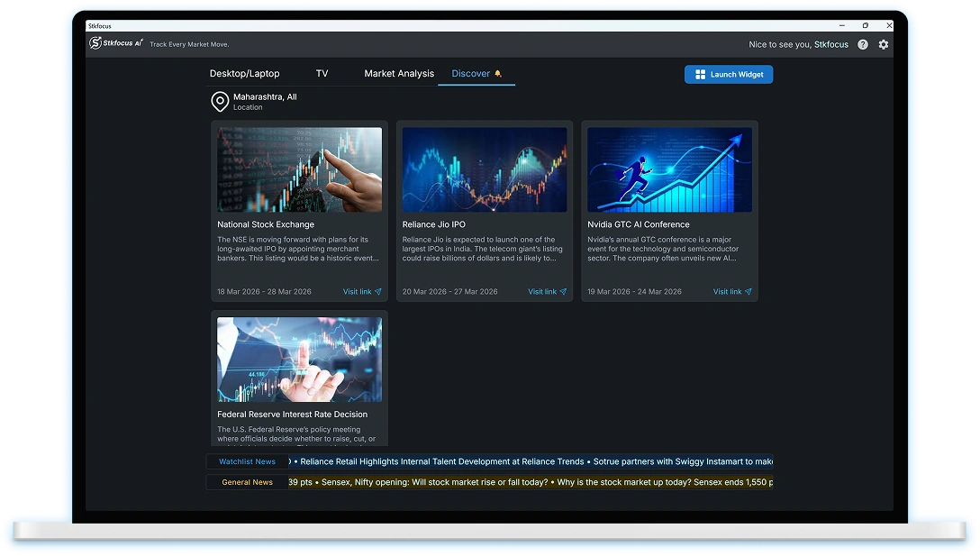Click the date 20 Mar 2026 - 27 Mar 2026

[449, 291]
